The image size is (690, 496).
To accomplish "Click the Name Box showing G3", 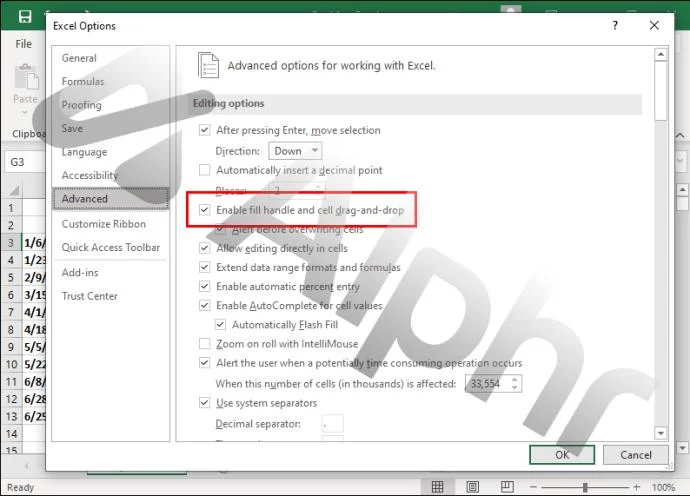I will [25, 162].
